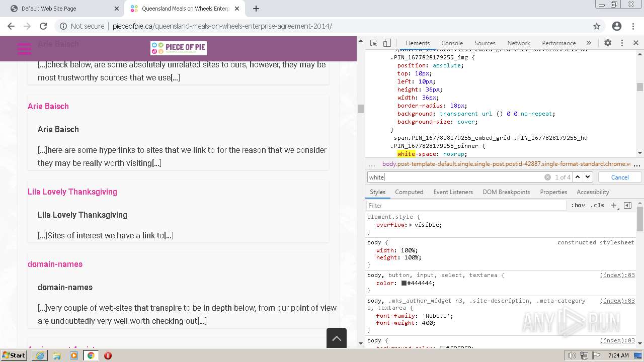Focus the 'white' search input field
Viewport: 644px width, 362px height.
[455, 177]
